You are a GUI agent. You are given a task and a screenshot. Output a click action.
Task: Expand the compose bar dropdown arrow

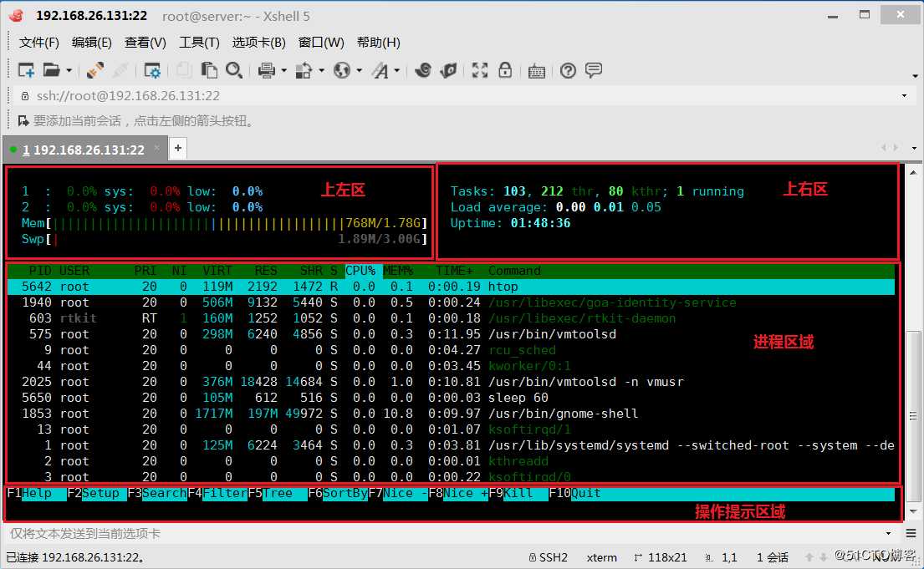[889, 533]
